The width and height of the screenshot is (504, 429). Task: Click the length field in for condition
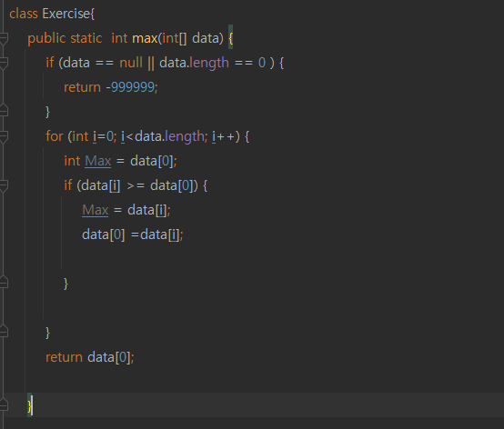pos(184,137)
